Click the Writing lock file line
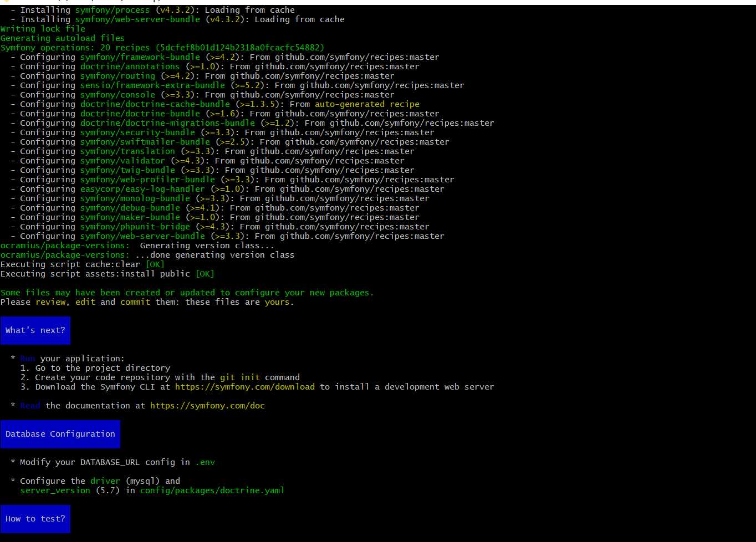The height and width of the screenshot is (542, 756). coord(43,29)
